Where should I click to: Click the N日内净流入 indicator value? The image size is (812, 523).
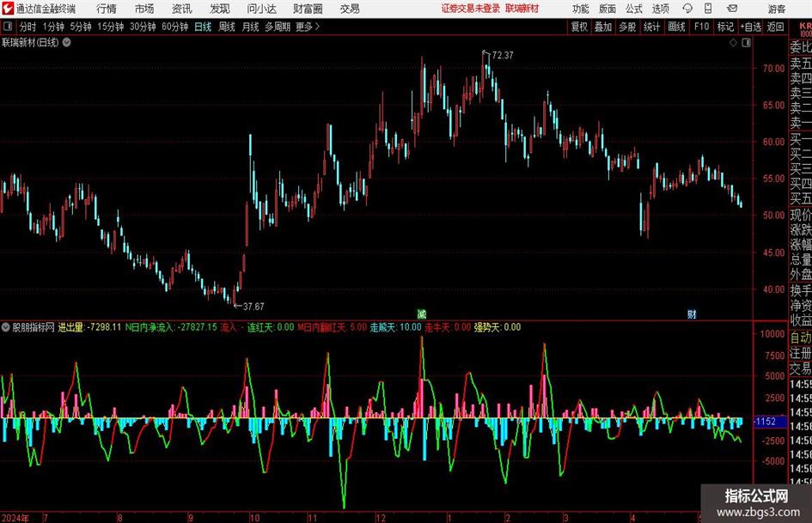(171, 327)
